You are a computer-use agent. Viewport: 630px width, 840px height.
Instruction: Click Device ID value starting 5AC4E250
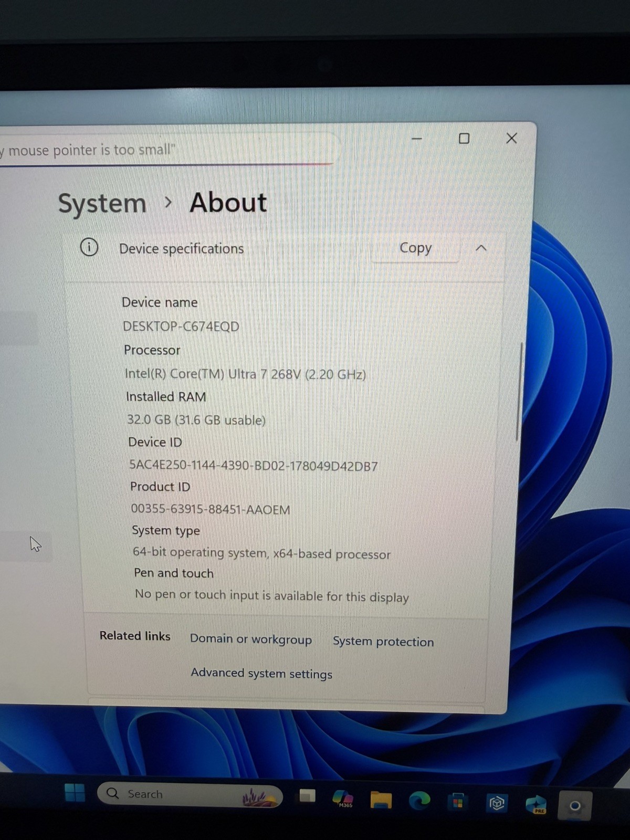[x=254, y=466]
